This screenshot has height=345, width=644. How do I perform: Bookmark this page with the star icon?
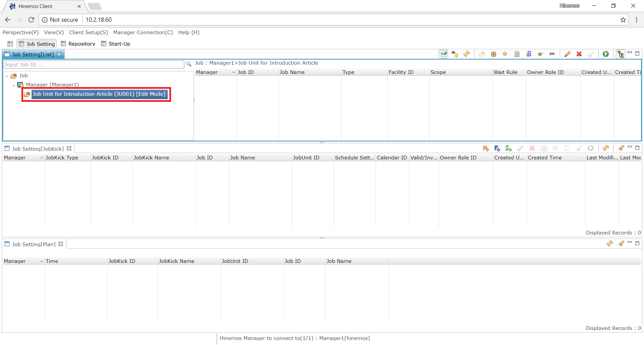tap(623, 20)
